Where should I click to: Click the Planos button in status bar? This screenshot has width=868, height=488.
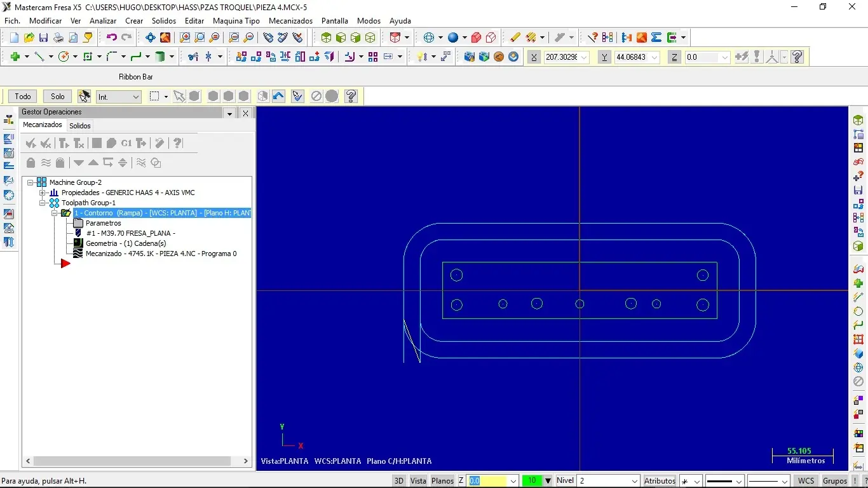tap(442, 481)
